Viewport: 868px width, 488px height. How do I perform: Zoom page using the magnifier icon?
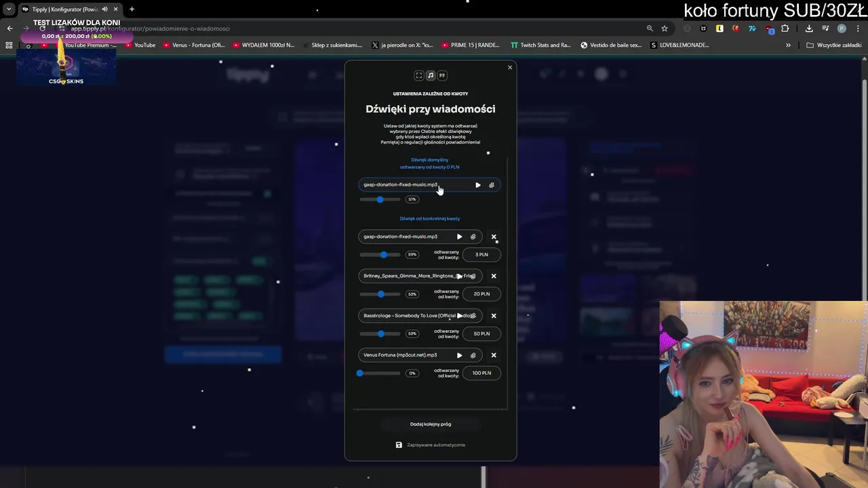tap(650, 28)
